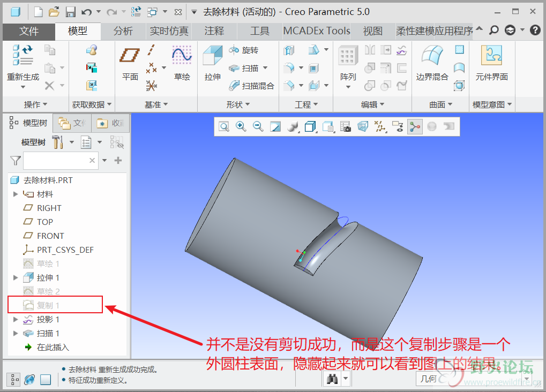Switch to the MCADEx Tools tab
Screen dimensions: 546x392
click(x=317, y=31)
